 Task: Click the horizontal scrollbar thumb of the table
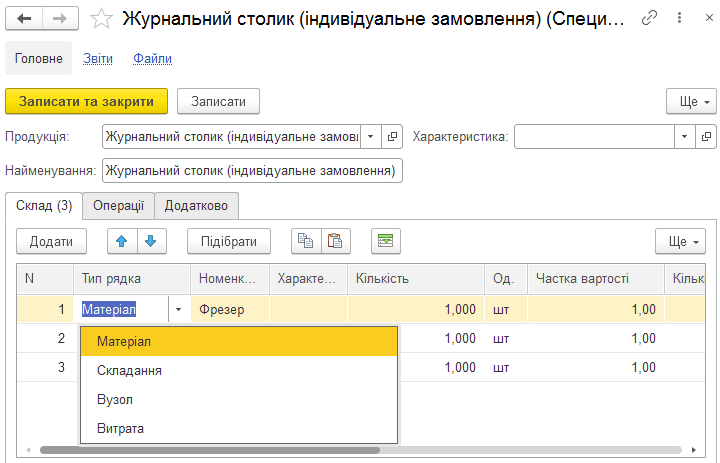tap(210, 450)
